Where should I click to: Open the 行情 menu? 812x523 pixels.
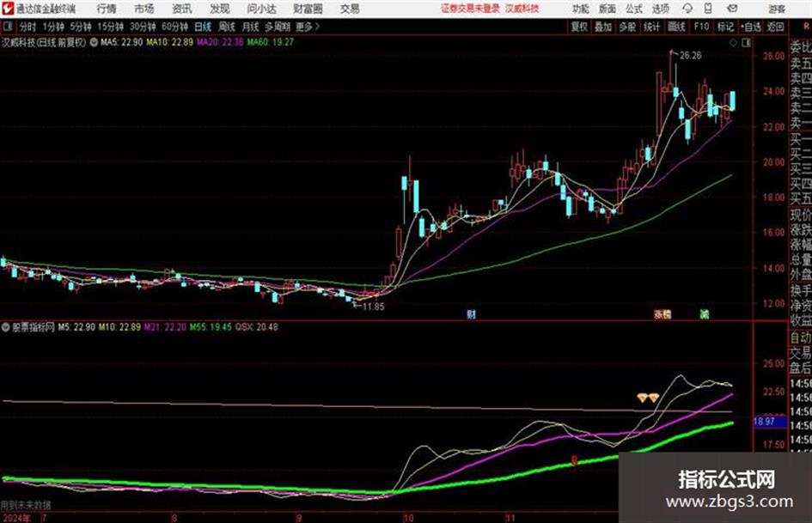(107, 9)
